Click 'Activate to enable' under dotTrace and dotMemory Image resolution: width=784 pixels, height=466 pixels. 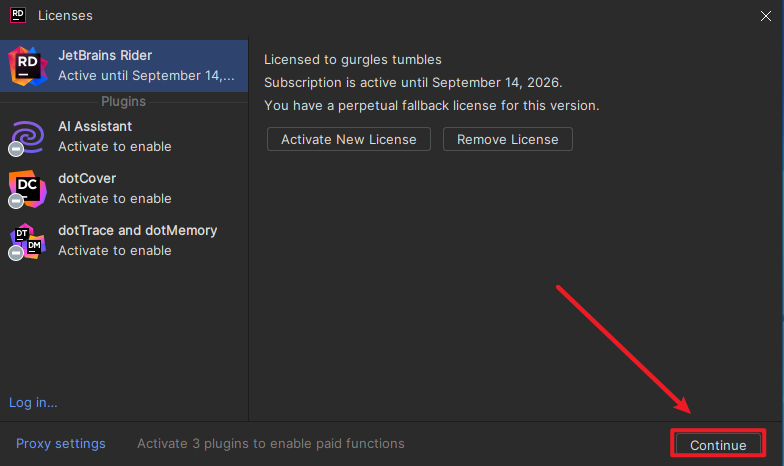(114, 250)
